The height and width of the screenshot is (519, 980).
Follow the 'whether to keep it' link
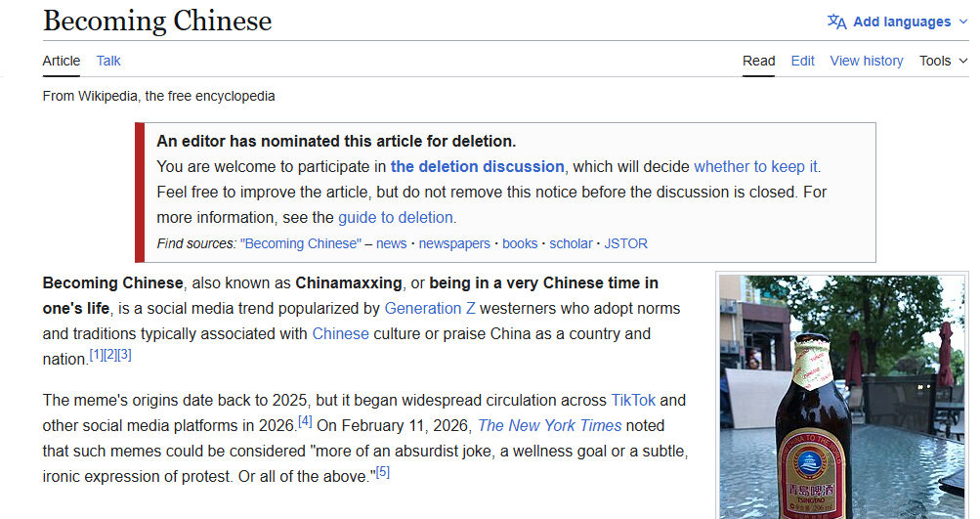click(755, 166)
